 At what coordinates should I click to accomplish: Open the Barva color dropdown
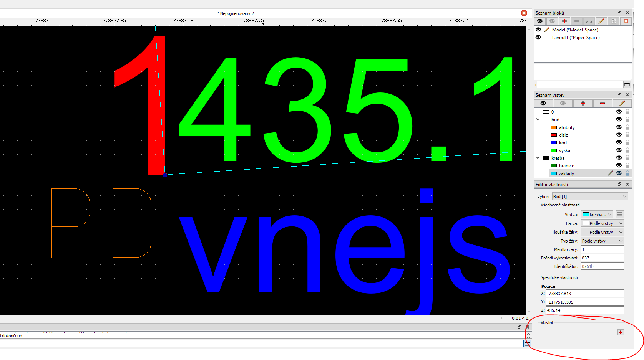coord(603,223)
